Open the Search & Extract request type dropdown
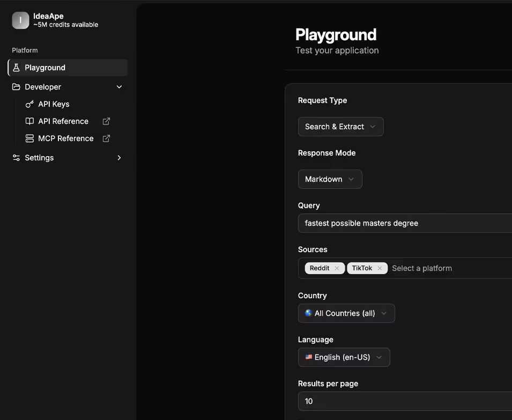 [340, 127]
